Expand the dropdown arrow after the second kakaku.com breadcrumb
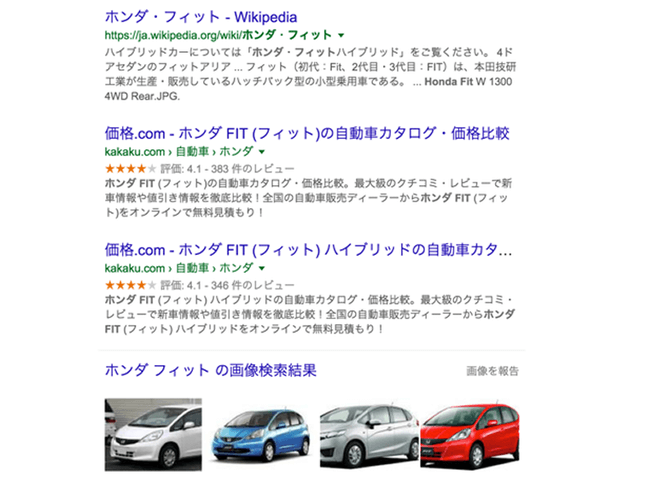Viewport: 670px width, 481px height. coord(262,269)
